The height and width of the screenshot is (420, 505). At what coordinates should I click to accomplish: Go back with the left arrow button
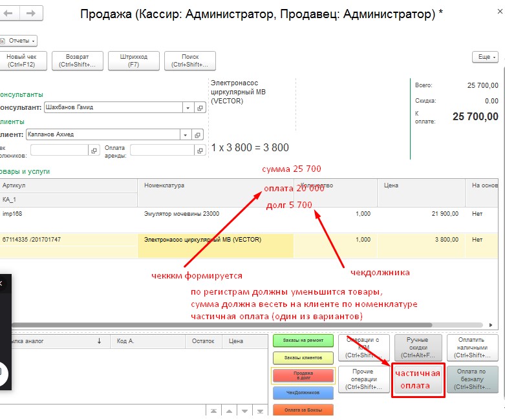point(11,13)
